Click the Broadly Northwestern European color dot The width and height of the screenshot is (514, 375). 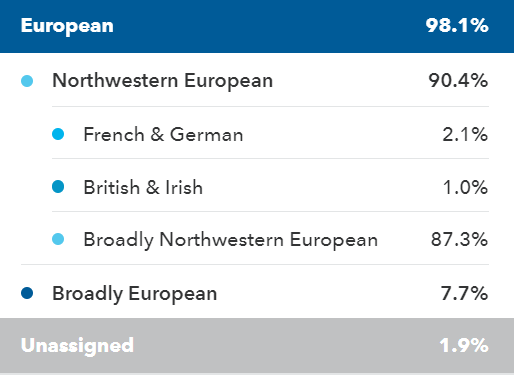[x=58, y=239]
